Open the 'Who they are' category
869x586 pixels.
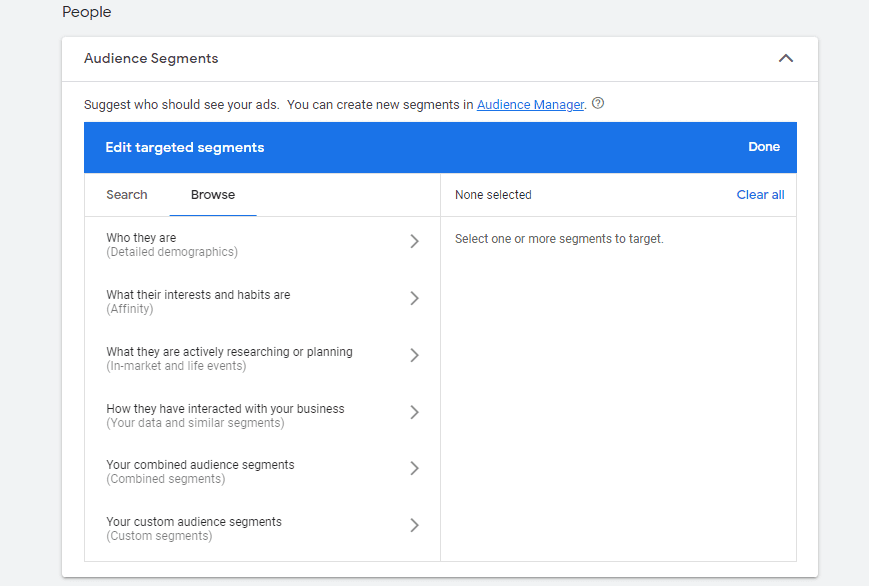click(172, 244)
